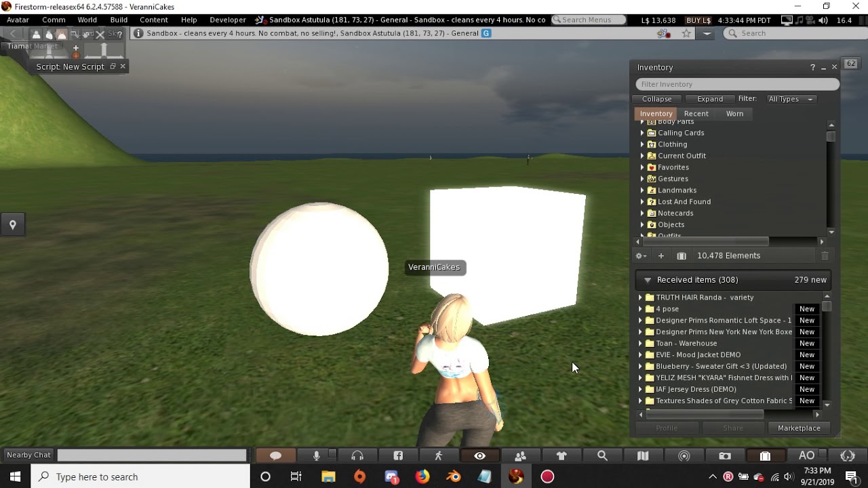The image size is (868, 488).
Task: Toggle the voice microphone button
Action: [x=316, y=455]
